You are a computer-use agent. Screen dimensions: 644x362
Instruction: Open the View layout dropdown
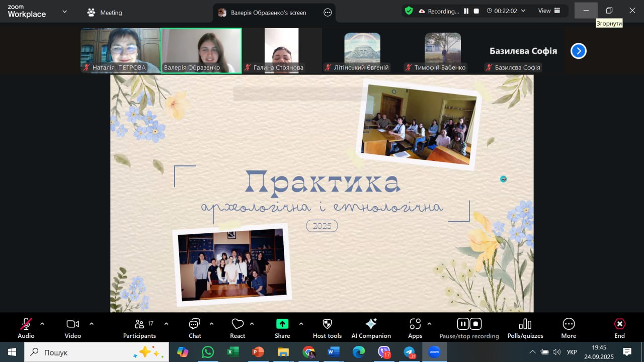[x=549, y=11]
